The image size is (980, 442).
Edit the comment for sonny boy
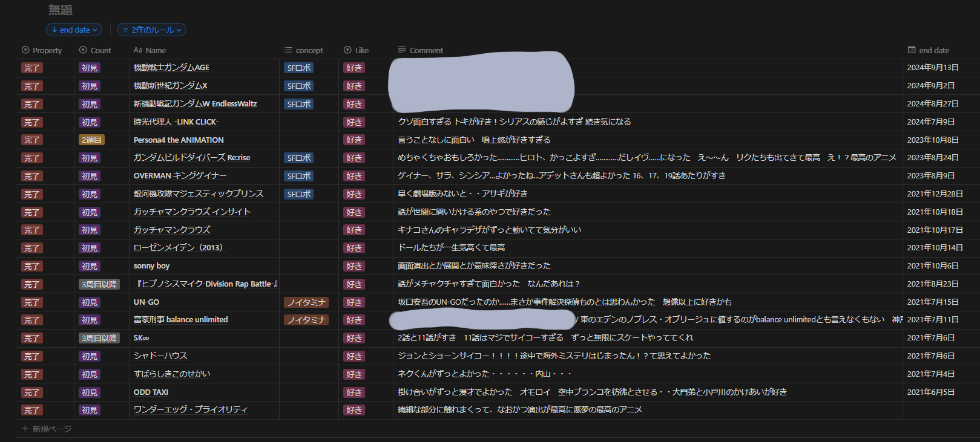point(474,266)
